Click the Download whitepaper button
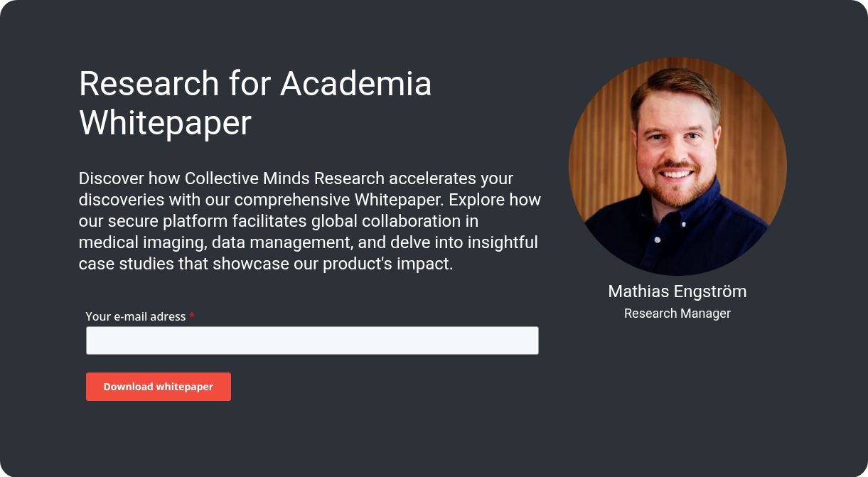 tap(159, 387)
